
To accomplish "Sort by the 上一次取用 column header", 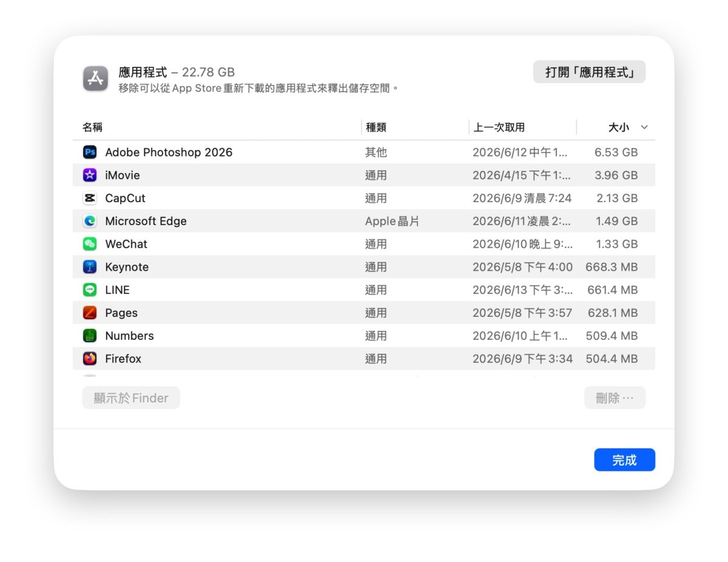I will coord(499,127).
